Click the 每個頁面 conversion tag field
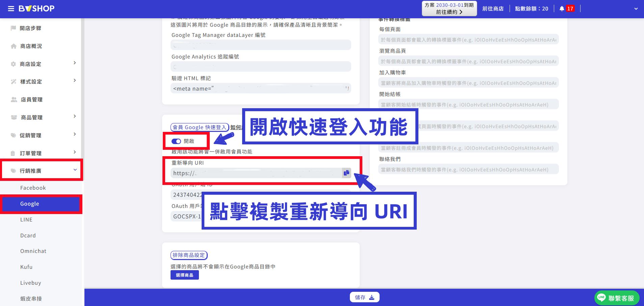This screenshot has width=644, height=306. pos(469,40)
